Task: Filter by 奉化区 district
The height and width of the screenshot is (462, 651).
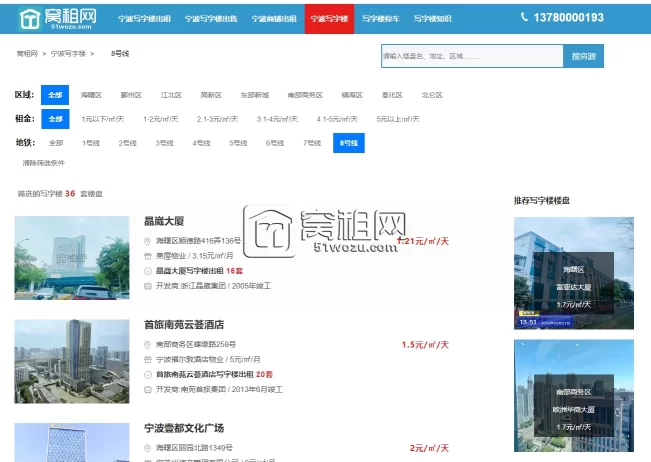Action: click(x=392, y=95)
